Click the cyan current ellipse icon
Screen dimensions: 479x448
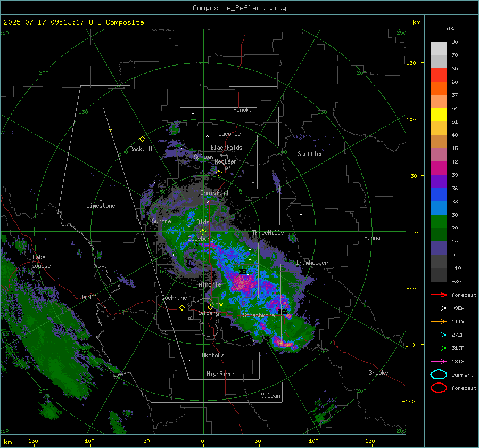439,374
